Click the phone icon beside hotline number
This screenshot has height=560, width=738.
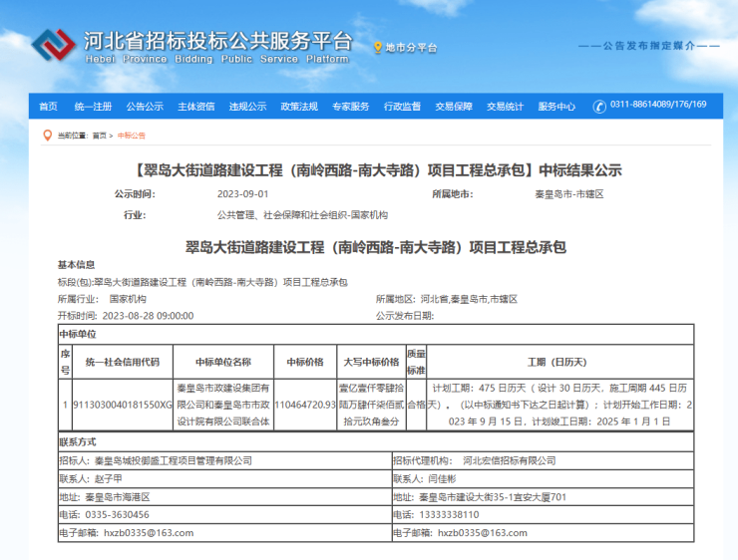(598, 107)
